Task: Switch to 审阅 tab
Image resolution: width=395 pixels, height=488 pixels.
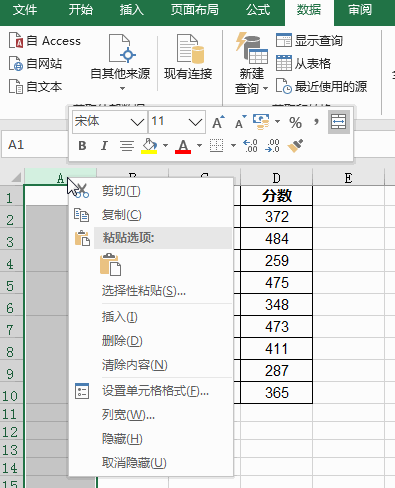Action: [360, 10]
